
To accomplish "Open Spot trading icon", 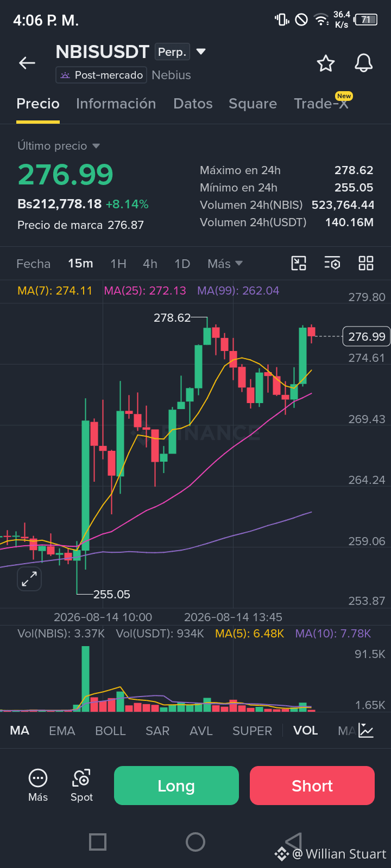I will pyautogui.click(x=81, y=786).
